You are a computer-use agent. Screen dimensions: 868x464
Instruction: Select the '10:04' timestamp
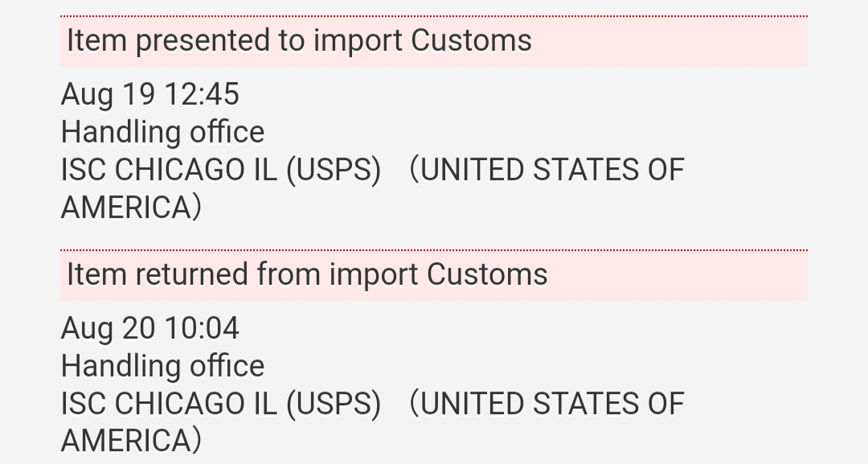[x=202, y=328]
